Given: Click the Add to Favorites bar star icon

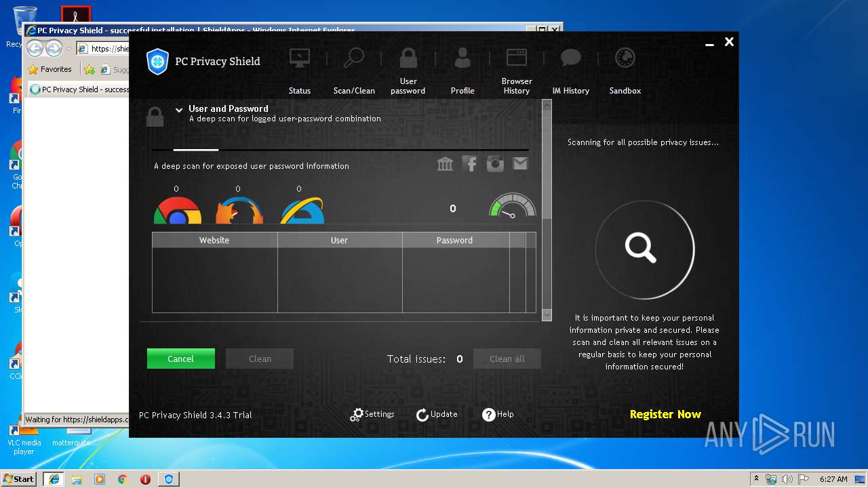Looking at the screenshot, I should [90, 69].
